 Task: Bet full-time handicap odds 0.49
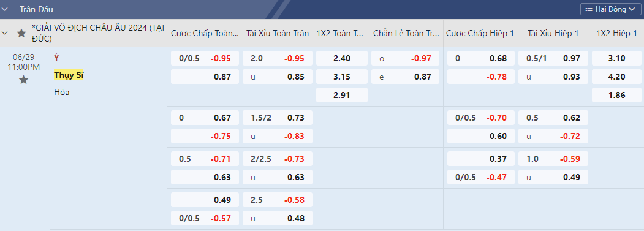tap(205, 200)
